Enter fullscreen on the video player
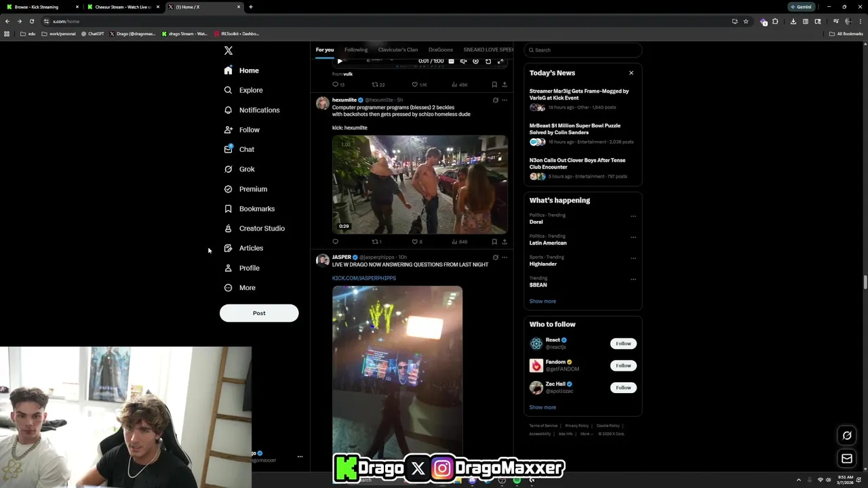This screenshot has width=868, height=488. pyautogui.click(x=500, y=61)
